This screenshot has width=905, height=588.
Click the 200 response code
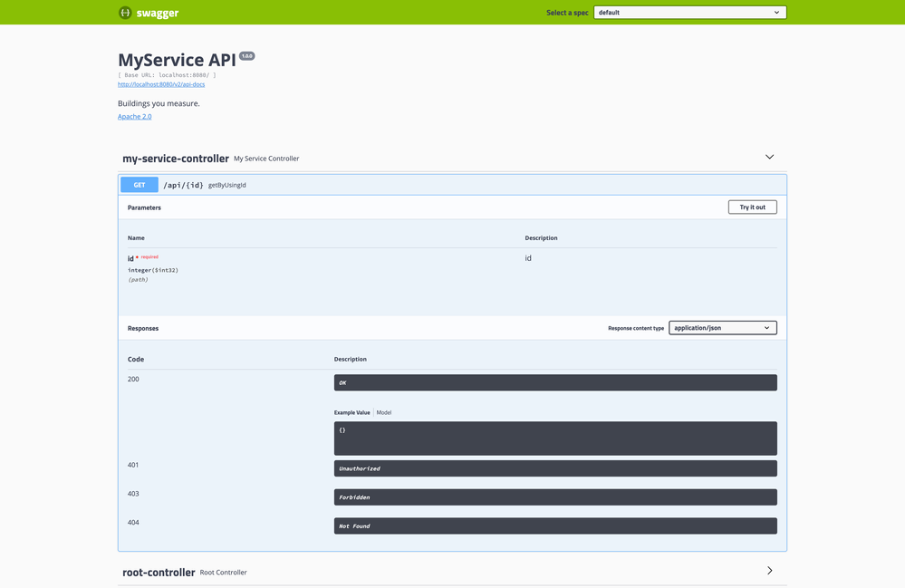point(133,379)
